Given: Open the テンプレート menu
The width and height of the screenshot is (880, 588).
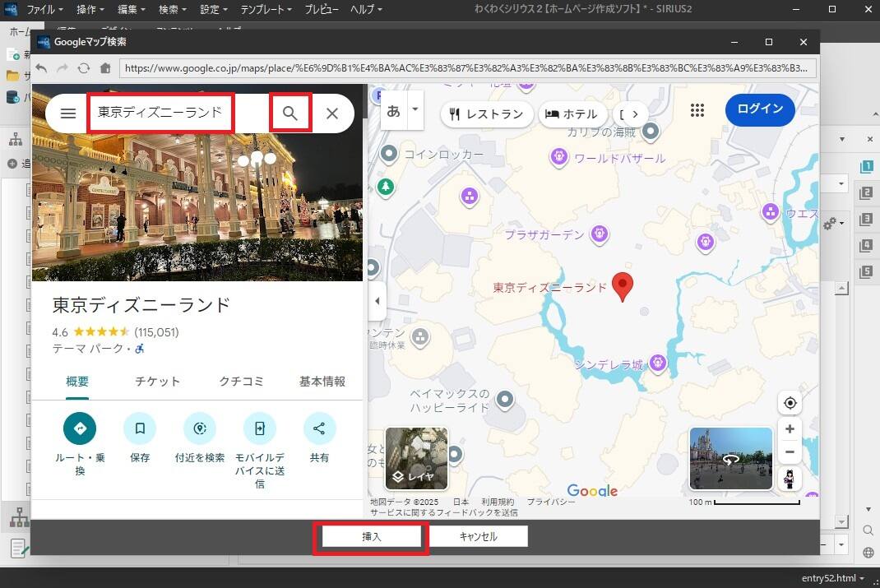Looking at the screenshot, I should pos(266,10).
